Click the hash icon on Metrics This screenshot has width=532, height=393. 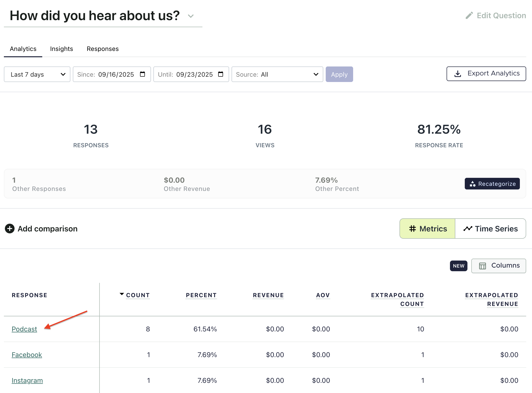(412, 229)
